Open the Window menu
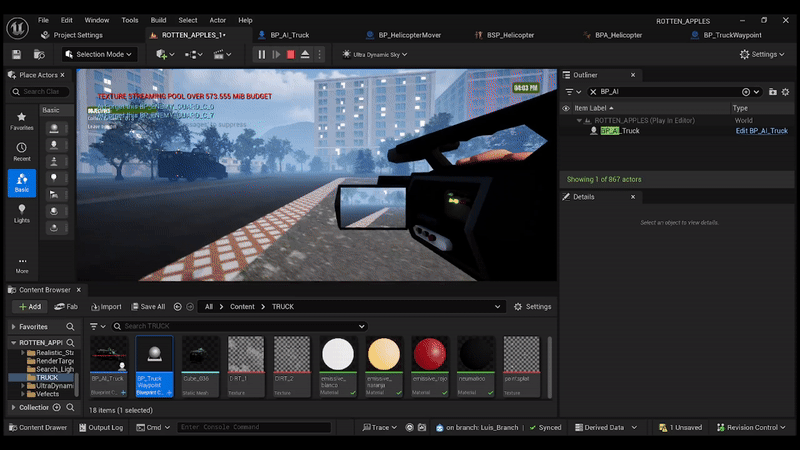Image resolution: width=800 pixels, height=450 pixels. tap(97, 20)
